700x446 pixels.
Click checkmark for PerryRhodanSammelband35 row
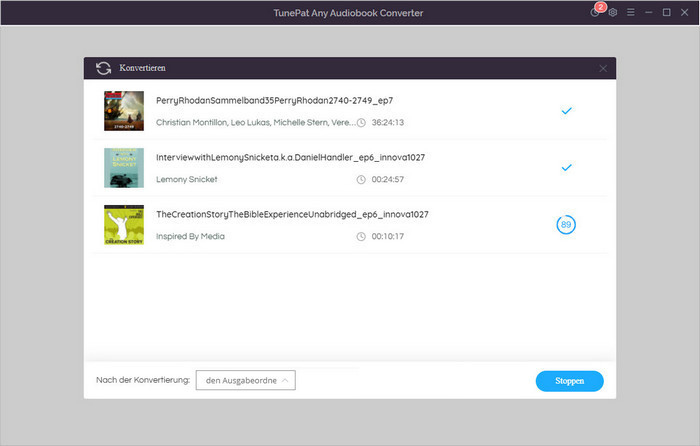[x=567, y=111]
